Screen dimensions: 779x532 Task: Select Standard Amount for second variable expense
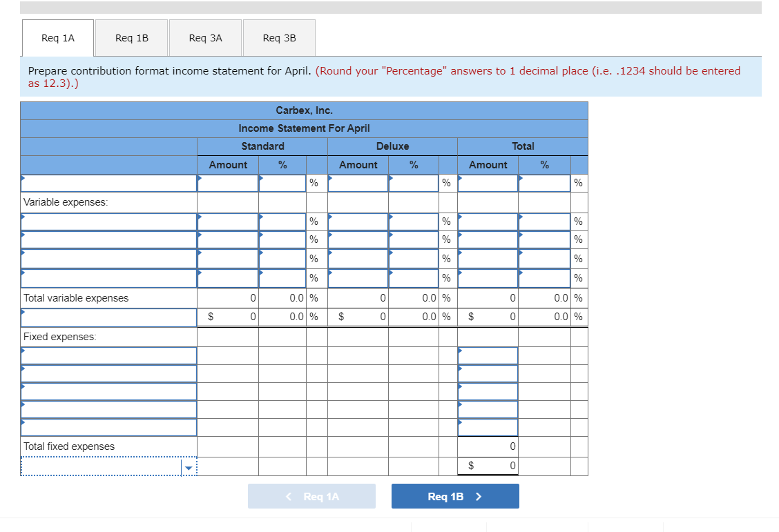point(228,239)
